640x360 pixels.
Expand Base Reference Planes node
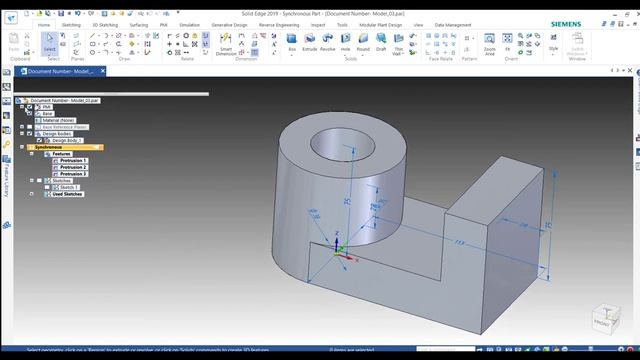[x=22, y=127]
